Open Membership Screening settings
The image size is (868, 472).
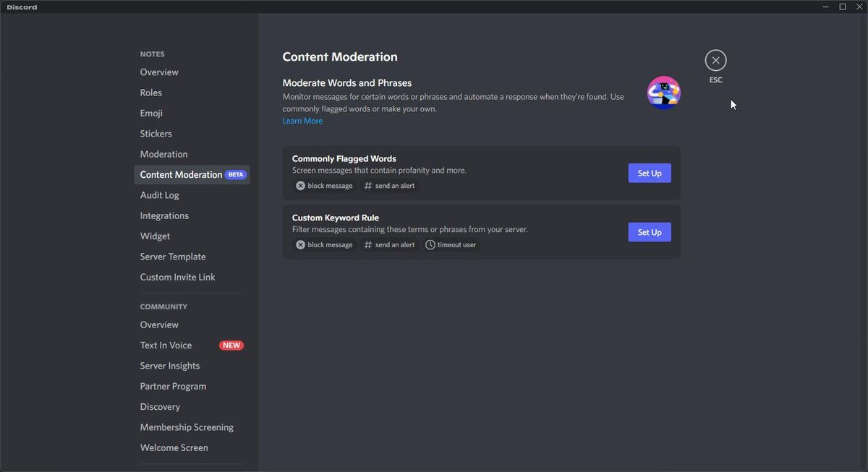pos(187,426)
